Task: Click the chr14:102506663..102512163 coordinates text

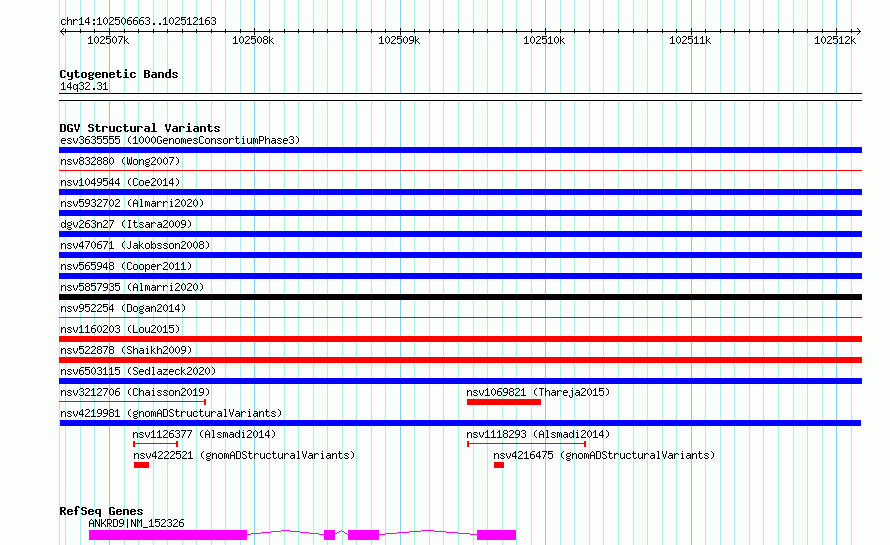Action: (x=138, y=22)
